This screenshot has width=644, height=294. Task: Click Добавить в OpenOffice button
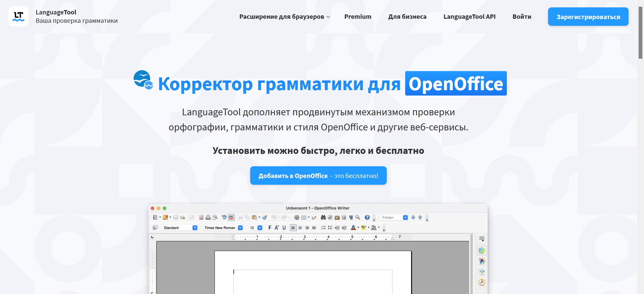[318, 176]
